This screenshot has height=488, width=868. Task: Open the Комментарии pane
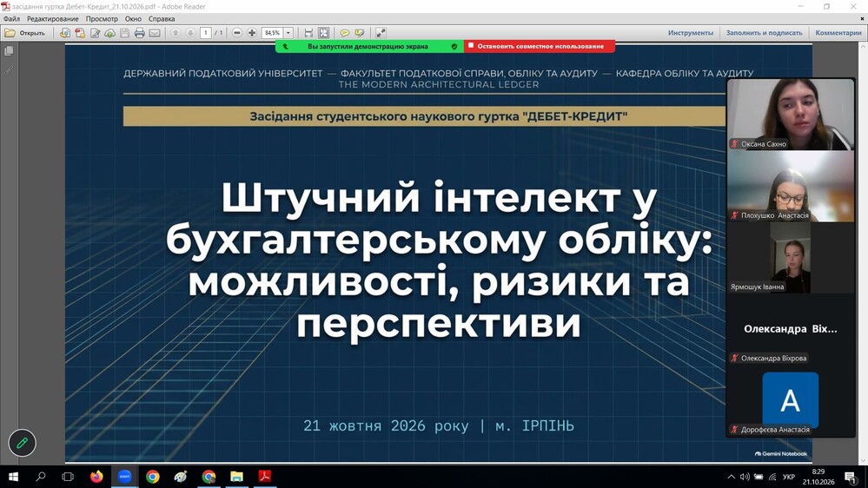pyautogui.click(x=838, y=33)
